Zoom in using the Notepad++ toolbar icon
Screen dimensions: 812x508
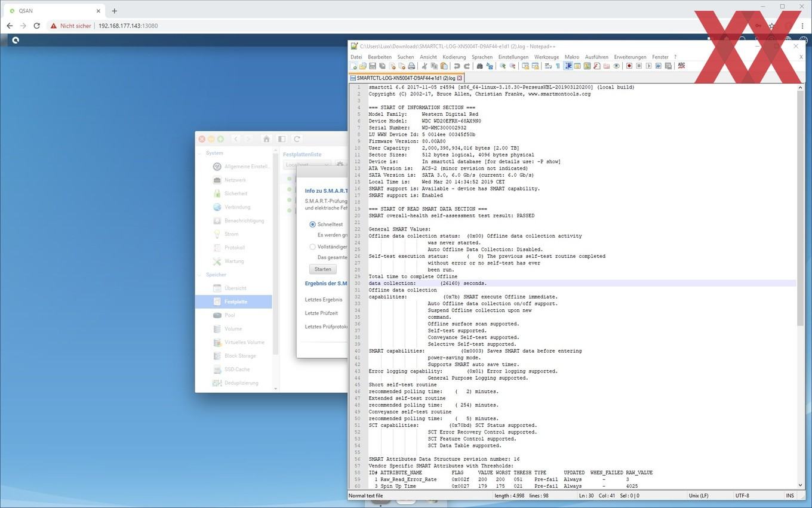pyautogui.click(x=503, y=66)
